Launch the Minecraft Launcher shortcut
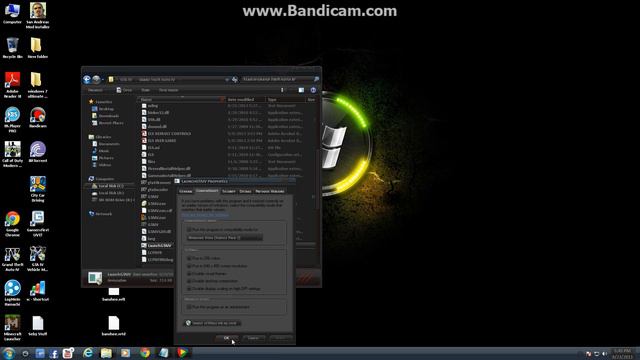The width and height of the screenshot is (640, 360). point(12,327)
